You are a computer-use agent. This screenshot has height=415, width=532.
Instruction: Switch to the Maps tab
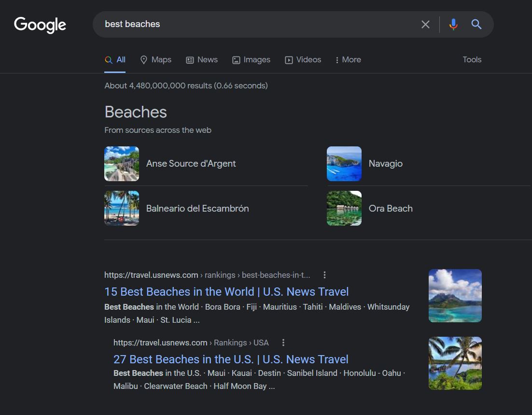pos(156,60)
